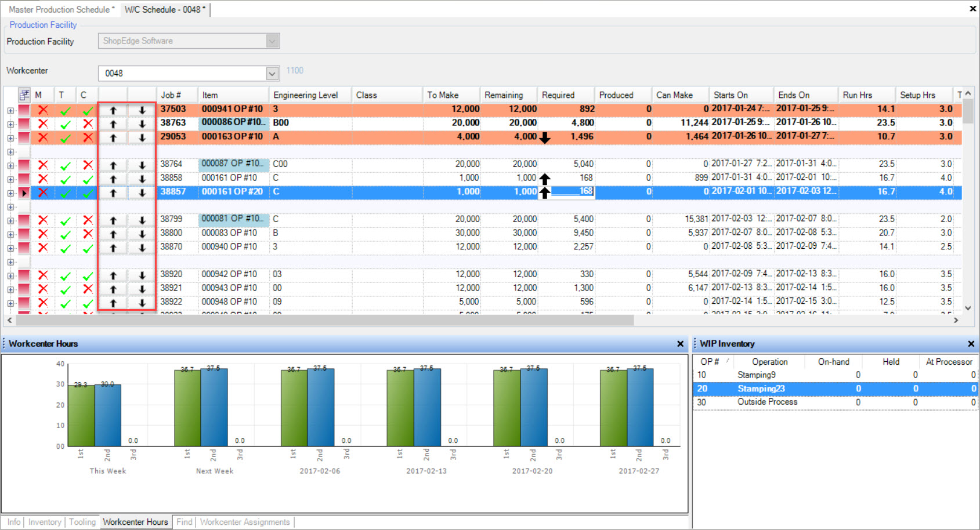Toggle tooling green check for job 38763
The height and width of the screenshot is (530, 980).
[66, 124]
